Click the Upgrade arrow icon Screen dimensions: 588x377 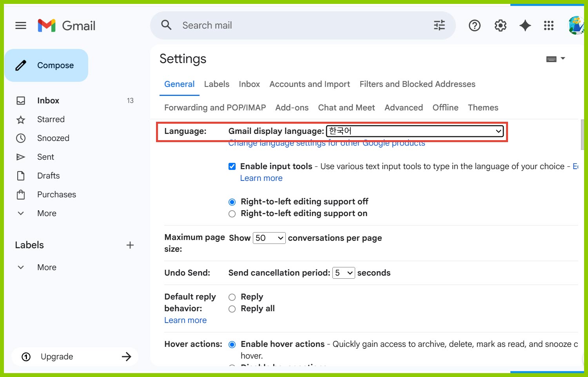pyautogui.click(x=126, y=357)
